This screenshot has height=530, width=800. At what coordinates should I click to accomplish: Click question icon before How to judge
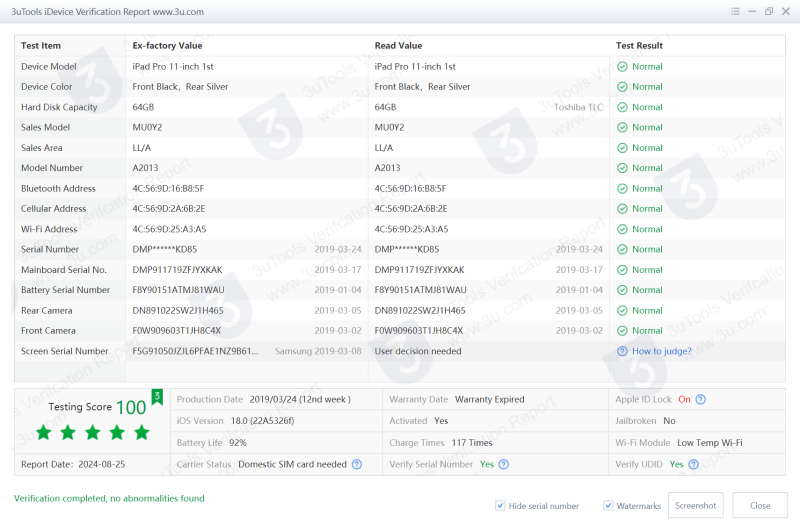tap(622, 351)
